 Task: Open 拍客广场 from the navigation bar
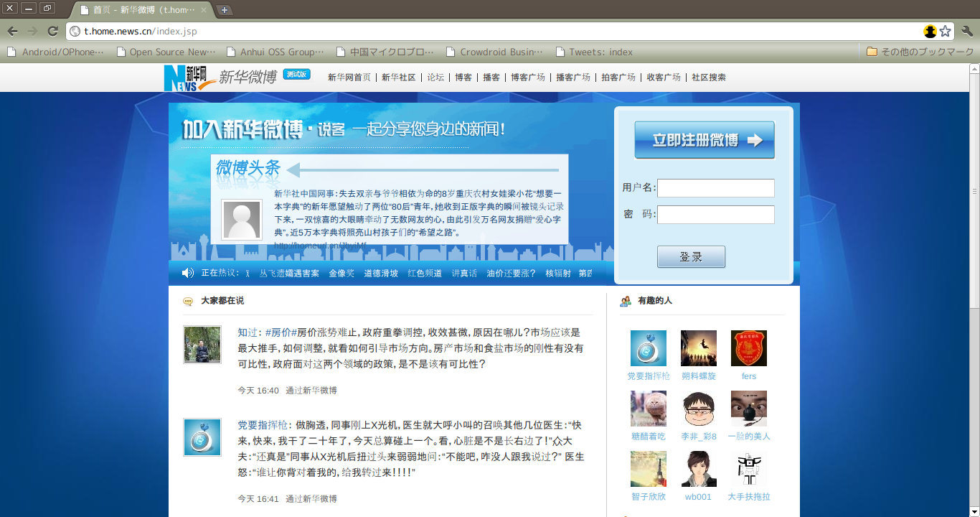tap(618, 78)
